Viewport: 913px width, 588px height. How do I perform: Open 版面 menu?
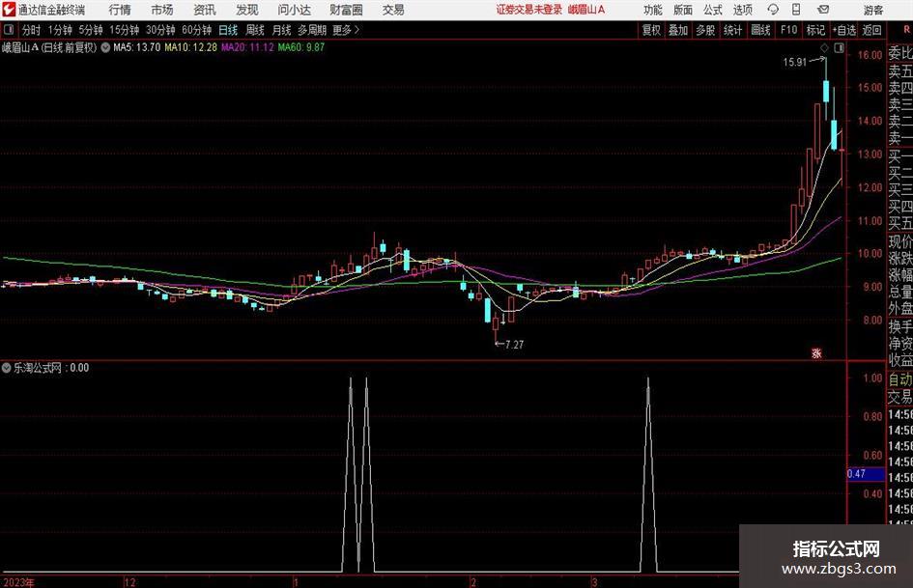tap(682, 10)
